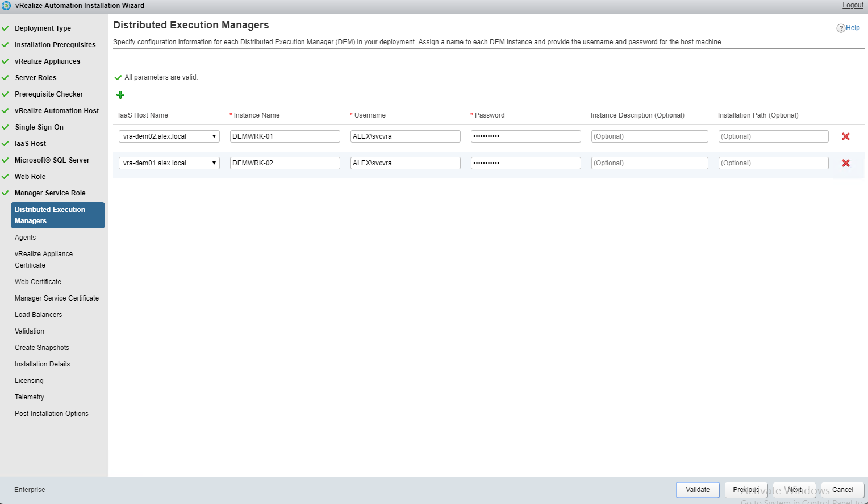Open IaaS host dropdown showing vra-dem02.alex.local
Image resolution: width=868 pixels, height=504 pixels.
click(169, 136)
